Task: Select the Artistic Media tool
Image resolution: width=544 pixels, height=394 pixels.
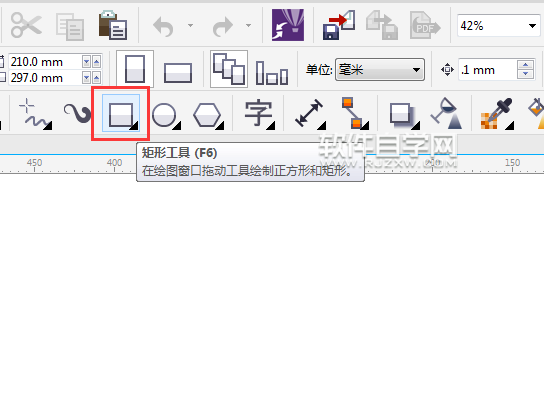Action: tap(77, 113)
